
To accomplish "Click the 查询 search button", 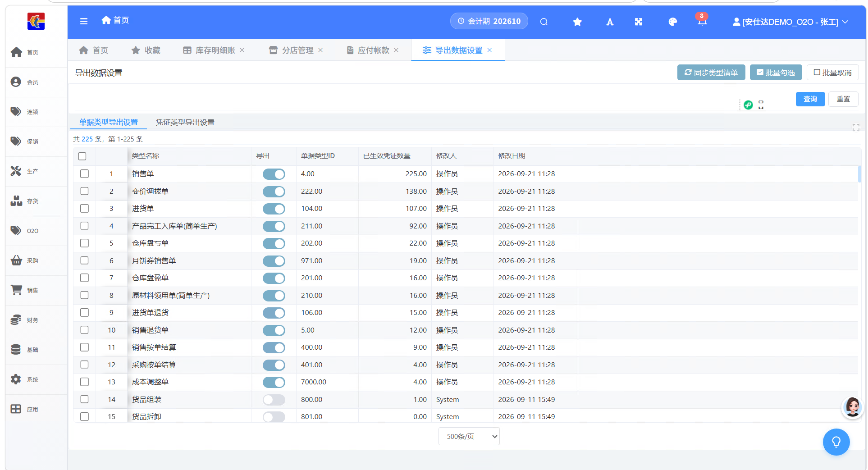I will click(x=810, y=99).
